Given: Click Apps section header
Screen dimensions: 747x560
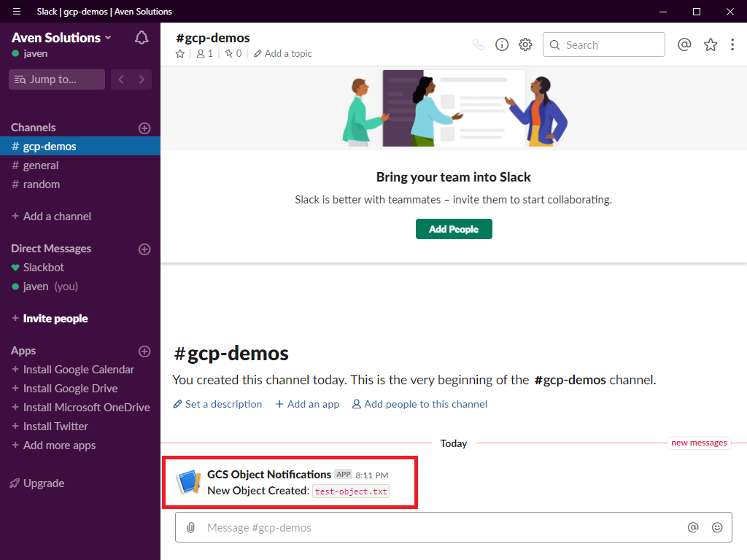Looking at the screenshot, I should 23,351.
